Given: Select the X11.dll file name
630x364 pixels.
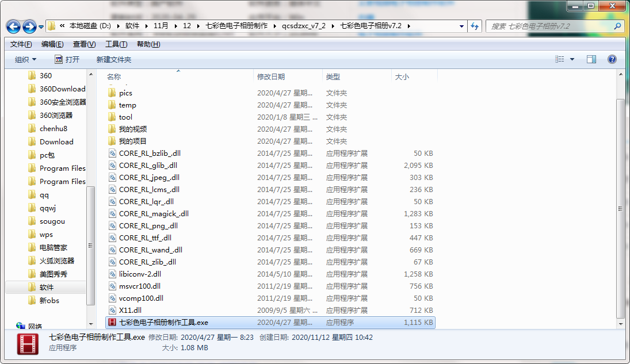Looking at the screenshot, I should (x=130, y=310).
